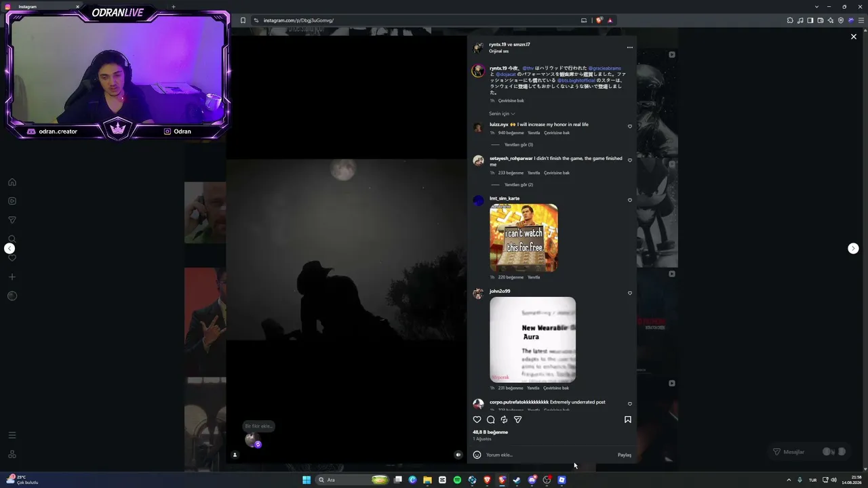Switch TUR keyboard input language
The height and width of the screenshot is (488, 868).
(x=812, y=480)
